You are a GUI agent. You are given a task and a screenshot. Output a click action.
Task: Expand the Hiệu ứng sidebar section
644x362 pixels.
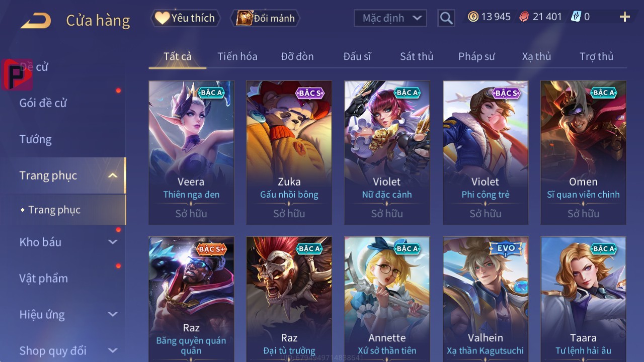[113, 314]
